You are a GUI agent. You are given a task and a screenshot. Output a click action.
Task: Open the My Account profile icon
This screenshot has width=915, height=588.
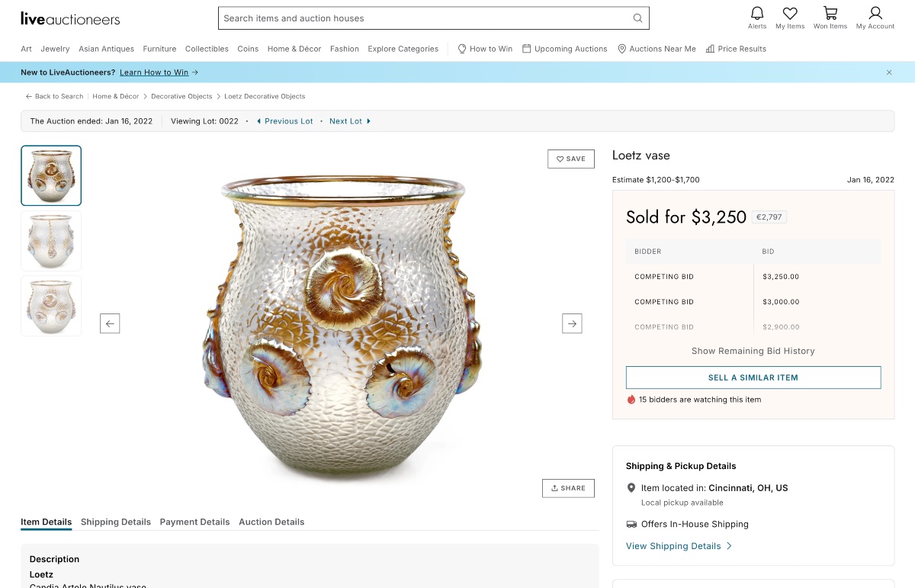[875, 13]
